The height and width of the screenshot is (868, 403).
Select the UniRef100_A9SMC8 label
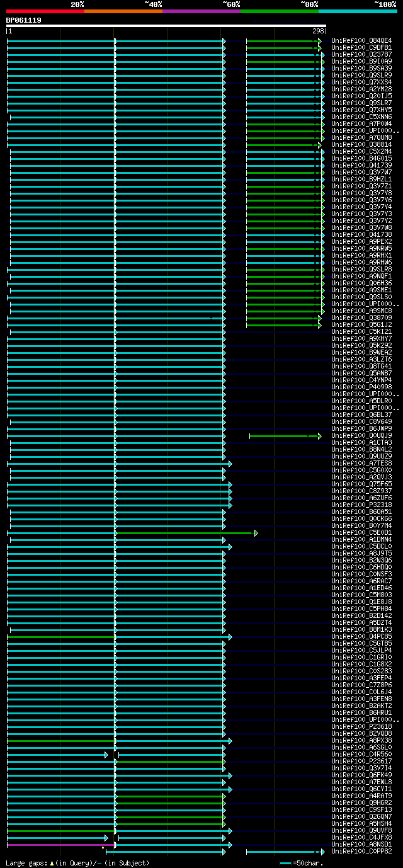click(361, 311)
